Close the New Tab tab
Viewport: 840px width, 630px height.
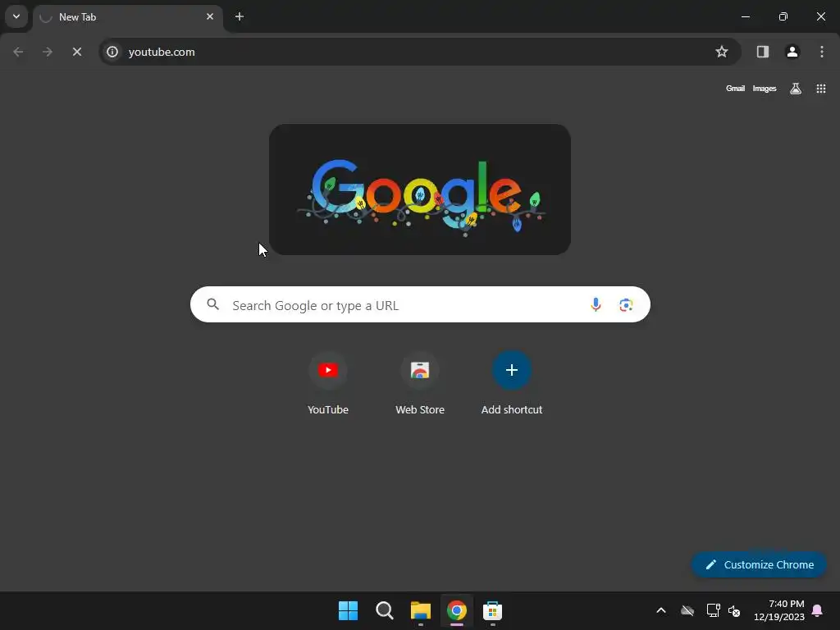coord(210,16)
